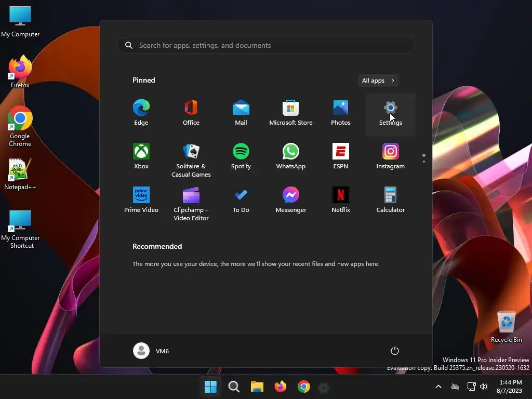Launch Netflix from Start menu
532x399 pixels.
[341, 200]
